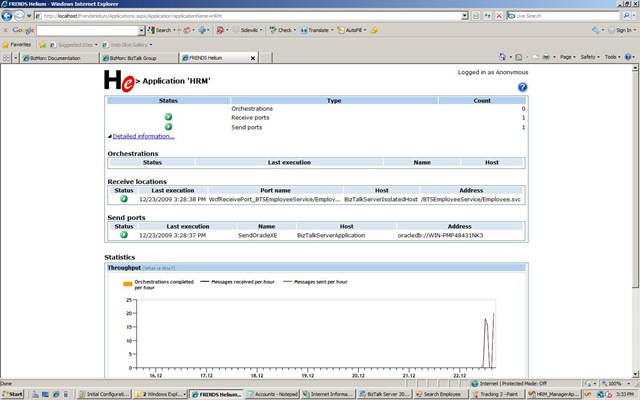Image resolution: width=640 pixels, height=400 pixels.
Task: Open BizTalk Server taskbar button
Action: 384,394
